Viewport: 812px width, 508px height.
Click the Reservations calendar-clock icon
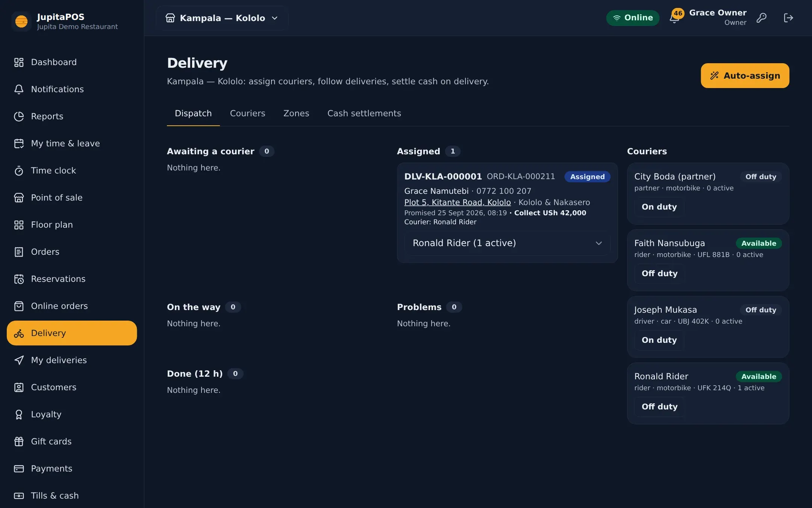[x=19, y=279]
